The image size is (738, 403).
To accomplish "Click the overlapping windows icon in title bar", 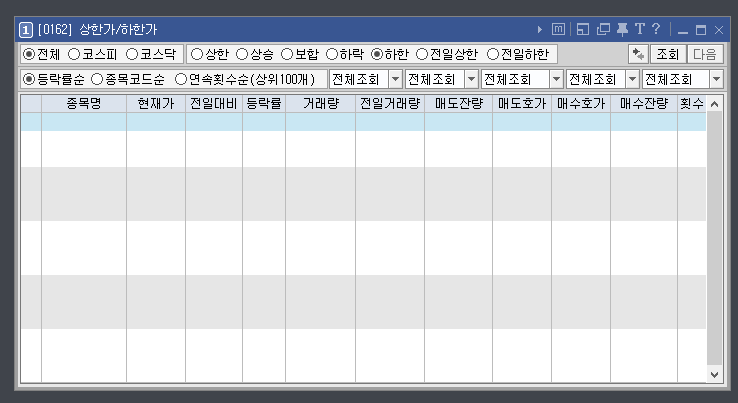I will click(x=603, y=29).
